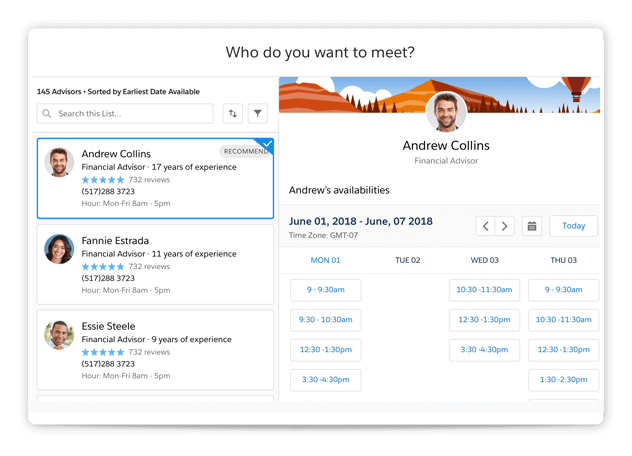632x456 pixels.
Task: Open the calendar date picker icon
Action: click(532, 226)
